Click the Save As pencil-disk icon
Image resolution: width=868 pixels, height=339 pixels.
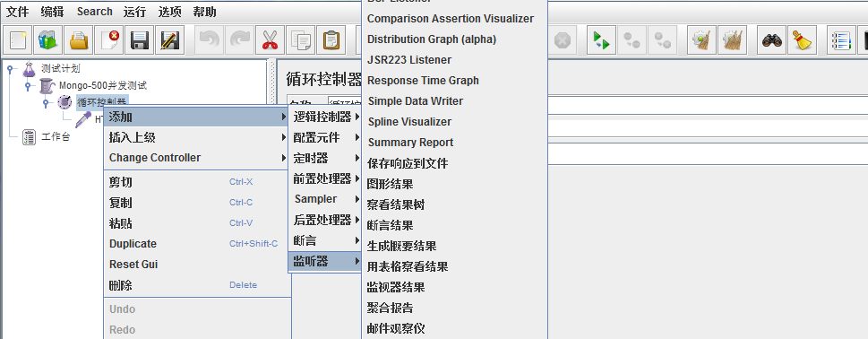(169, 39)
